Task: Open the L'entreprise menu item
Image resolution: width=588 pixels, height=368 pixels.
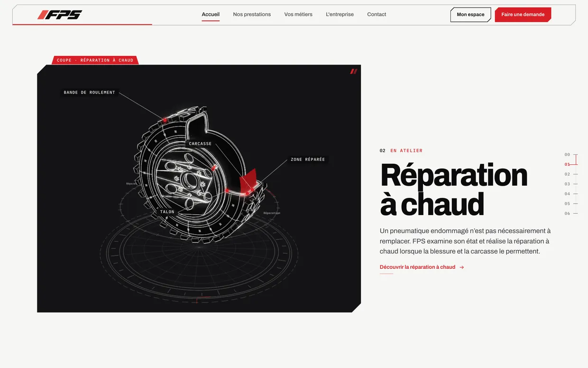Action: point(340,14)
